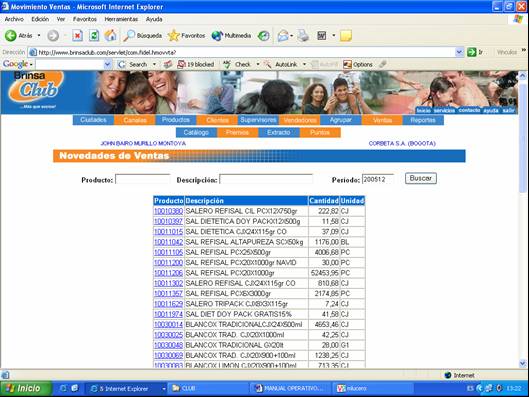Refresh the page with green arrows icon

[94, 35]
